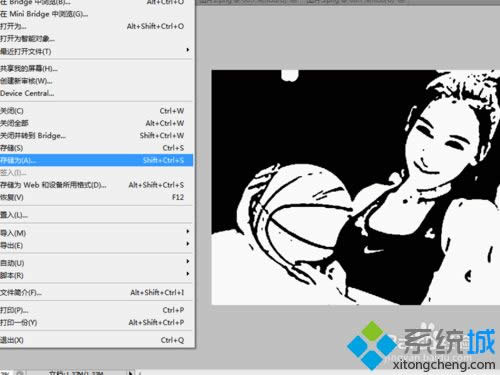Expand the Automate (自动) submenu
The width and height of the screenshot is (500, 375).
click(x=96, y=263)
